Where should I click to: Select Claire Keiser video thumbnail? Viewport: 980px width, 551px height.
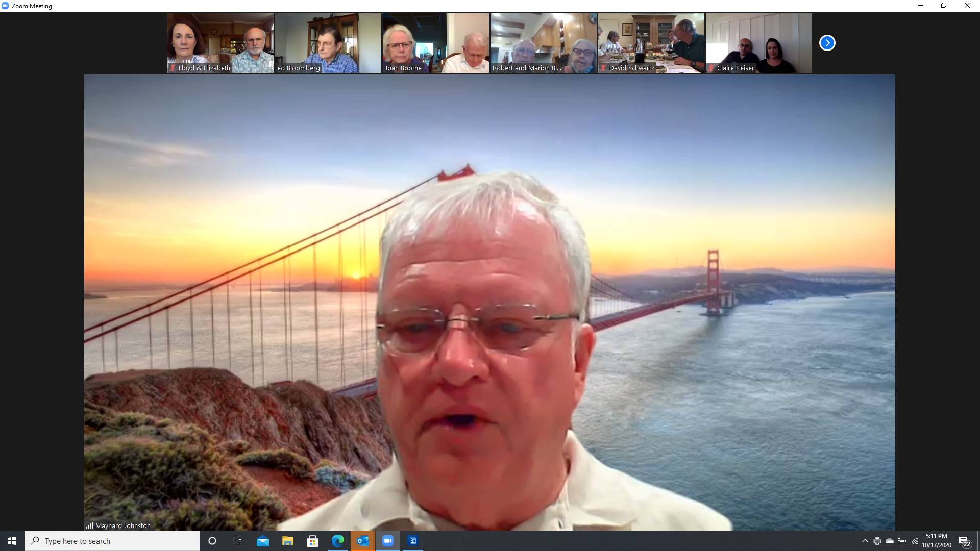click(x=759, y=43)
